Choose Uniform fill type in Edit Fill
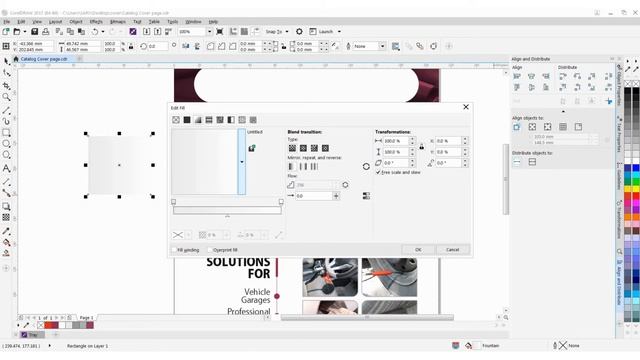 pyautogui.click(x=187, y=120)
